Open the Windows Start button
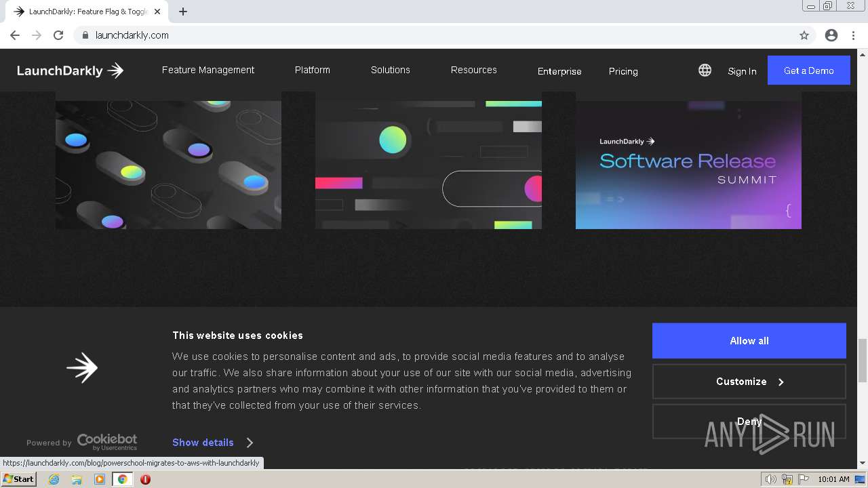The image size is (868, 488). coord(19,479)
